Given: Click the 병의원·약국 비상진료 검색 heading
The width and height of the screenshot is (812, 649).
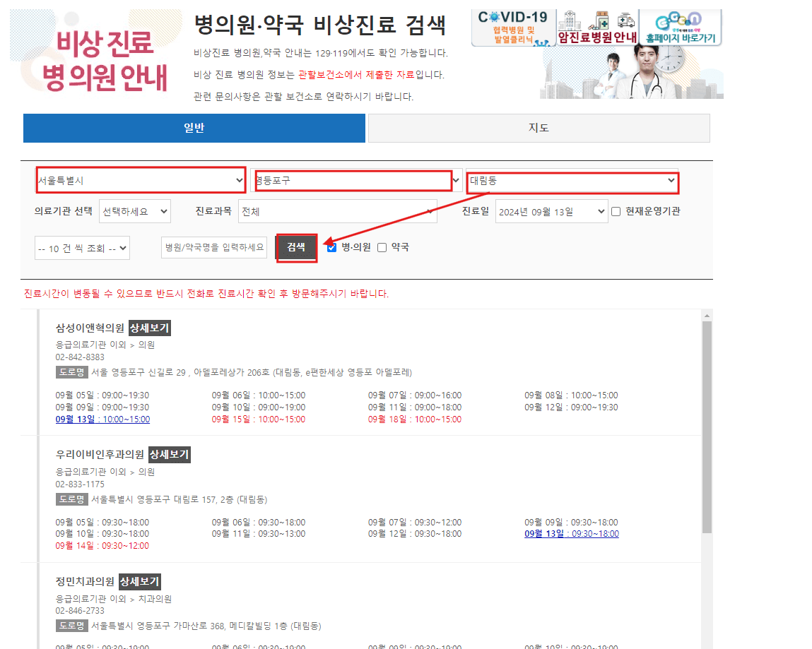Looking at the screenshot, I should 320,25.
